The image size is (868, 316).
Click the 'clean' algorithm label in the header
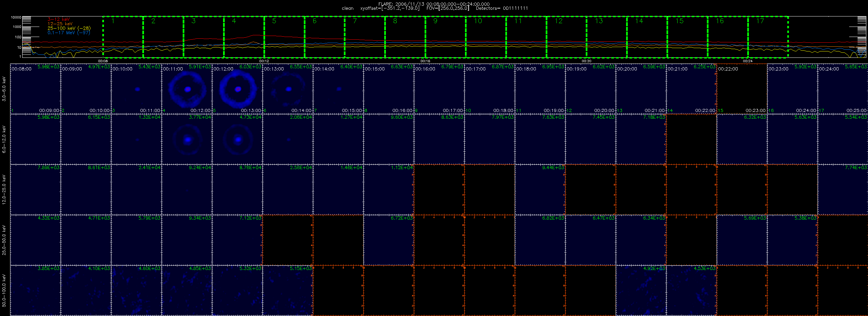click(348, 8)
